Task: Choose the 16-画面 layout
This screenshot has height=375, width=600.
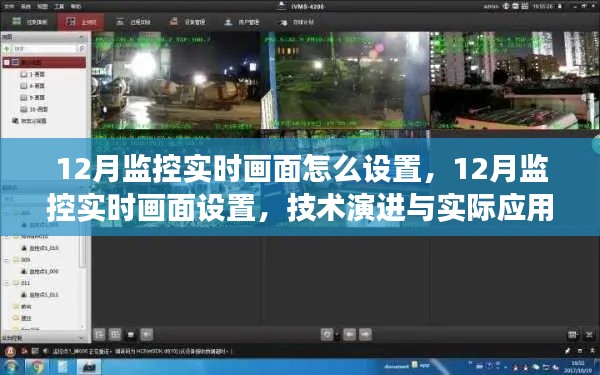Action: [34, 109]
